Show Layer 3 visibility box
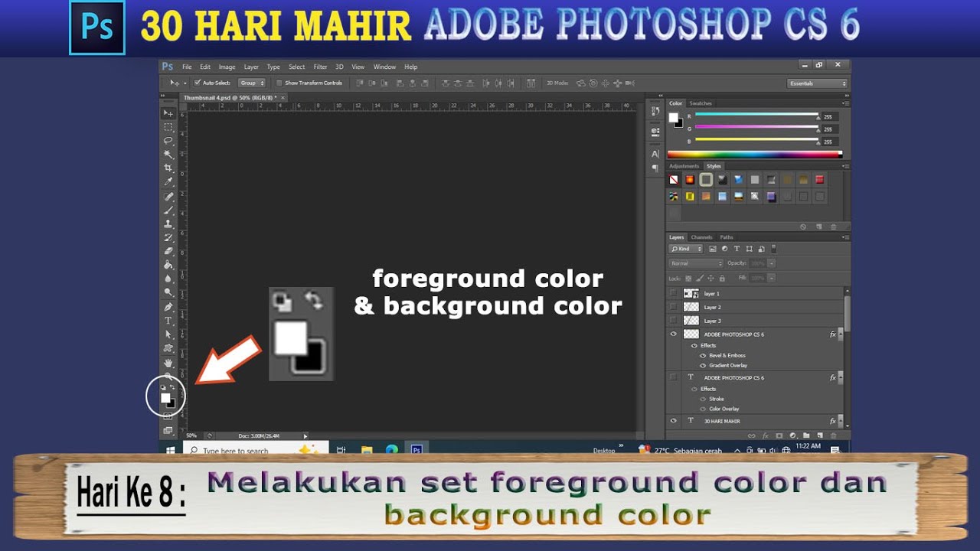Screen dimensions: 980x551 [674, 321]
